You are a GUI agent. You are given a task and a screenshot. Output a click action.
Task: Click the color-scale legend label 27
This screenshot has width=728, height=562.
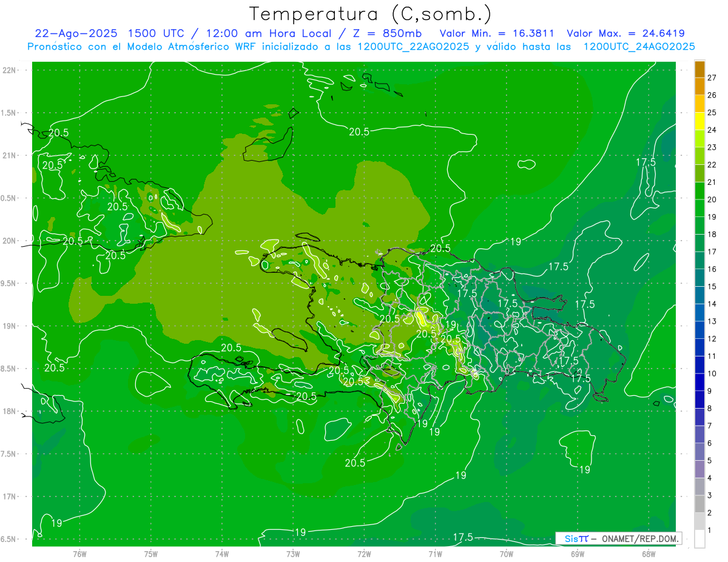tap(712, 78)
